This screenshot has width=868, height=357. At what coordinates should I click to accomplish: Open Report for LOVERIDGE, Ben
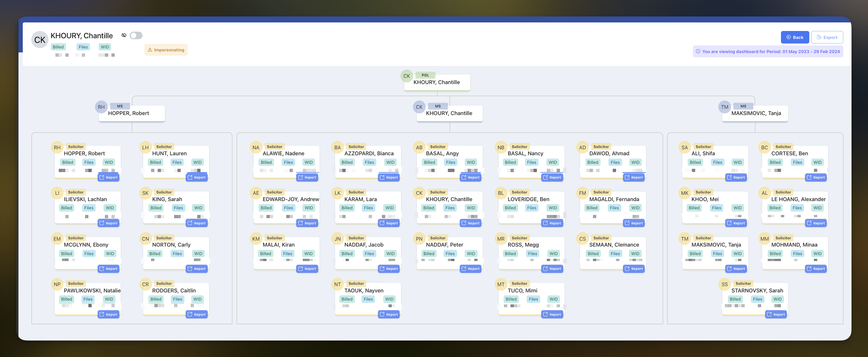552,223
